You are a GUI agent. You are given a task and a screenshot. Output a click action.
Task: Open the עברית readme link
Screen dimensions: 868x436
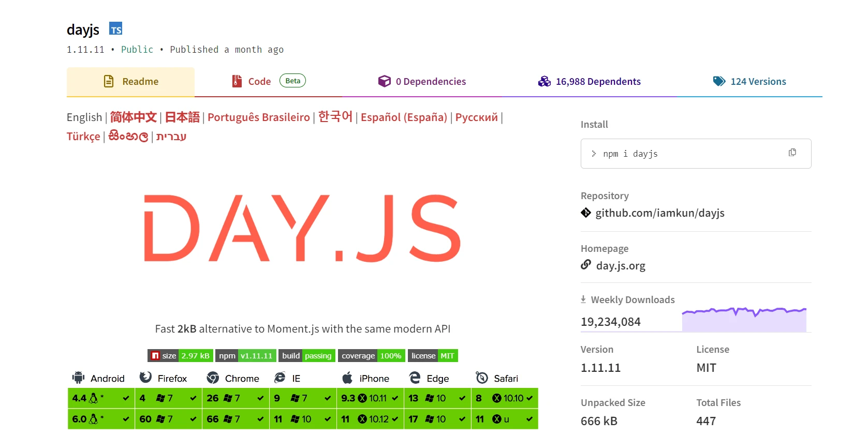click(x=171, y=137)
